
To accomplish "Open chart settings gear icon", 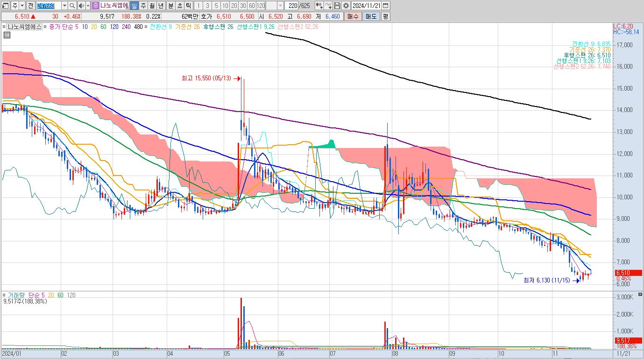I will pos(346,6).
